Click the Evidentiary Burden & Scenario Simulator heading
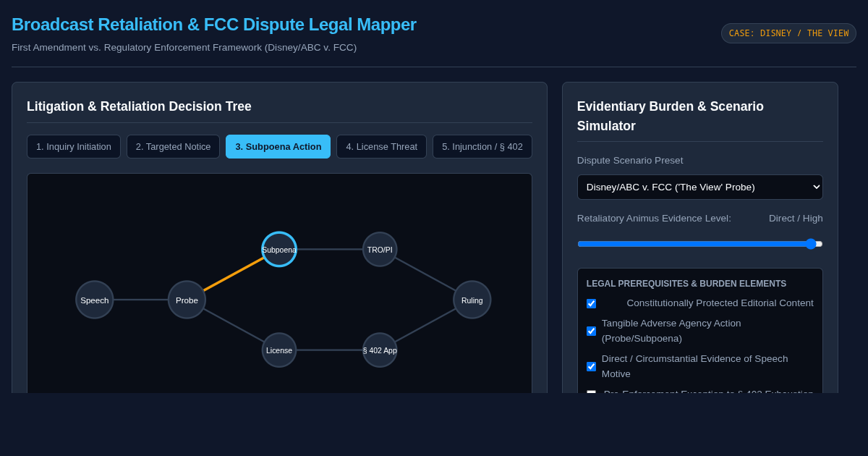 click(x=671, y=116)
